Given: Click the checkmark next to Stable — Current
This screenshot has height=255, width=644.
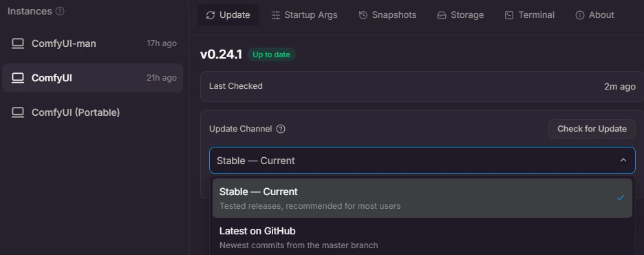Looking at the screenshot, I should click(x=620, y=198).
